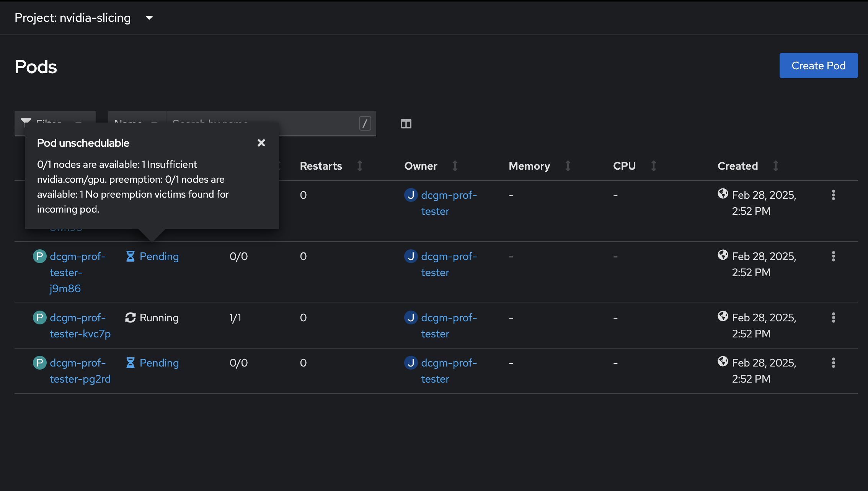Click Pending status of j9m86 pod
The width and height of the screenshot is (868, 491).
click(x=159, y=256)
